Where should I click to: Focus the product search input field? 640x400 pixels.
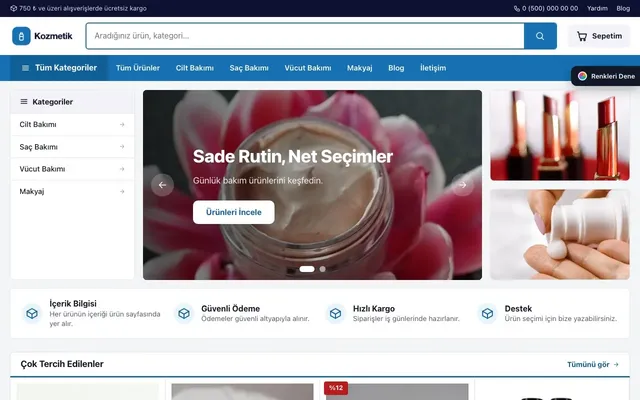point(305,36)
